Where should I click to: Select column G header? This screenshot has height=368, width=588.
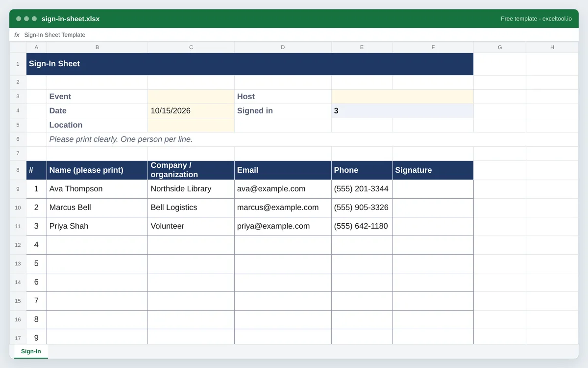click(x=500, y=47)
